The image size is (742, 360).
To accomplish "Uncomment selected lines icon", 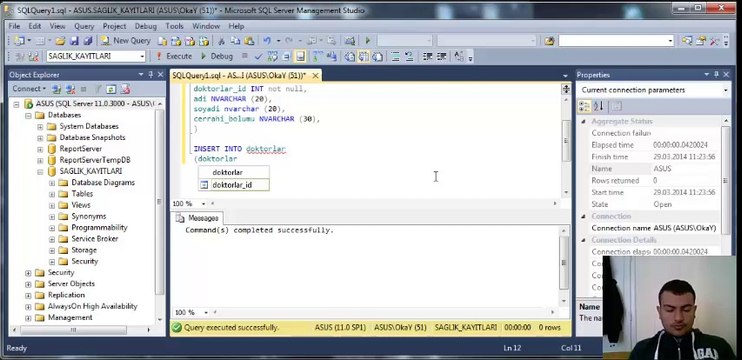I will (x=409, y=56).
